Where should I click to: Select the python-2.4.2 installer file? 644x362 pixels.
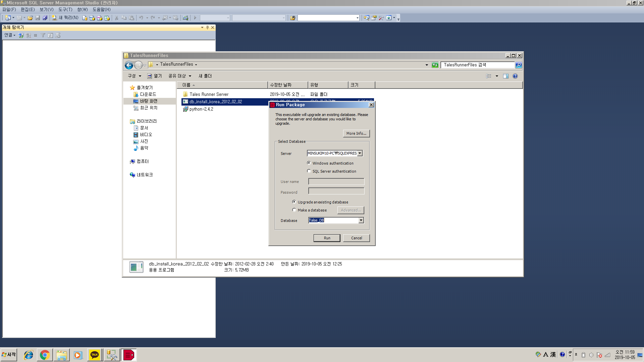[201, 109]
